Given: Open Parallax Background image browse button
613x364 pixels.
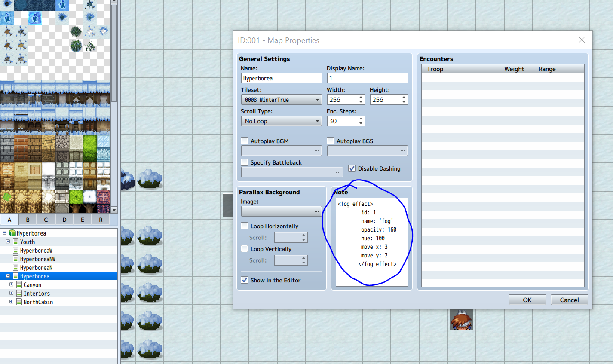Looking at the screenshot, I should pos(317,211).
